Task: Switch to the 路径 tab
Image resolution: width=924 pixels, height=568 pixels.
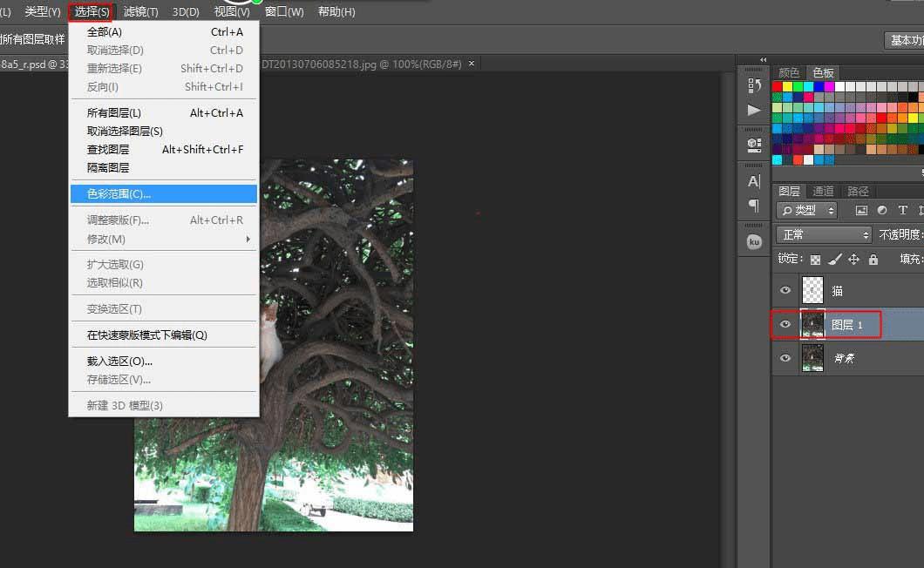Action: click(x=858, y=191)
